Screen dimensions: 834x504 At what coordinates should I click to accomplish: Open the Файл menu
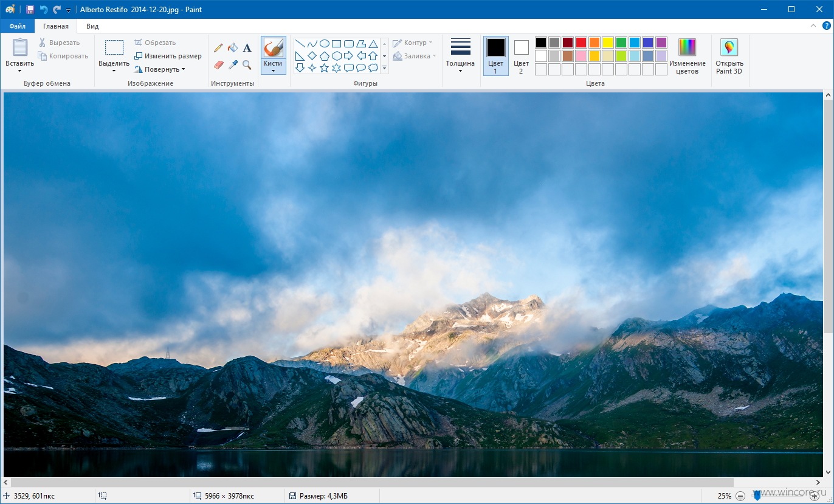(17, 26)
